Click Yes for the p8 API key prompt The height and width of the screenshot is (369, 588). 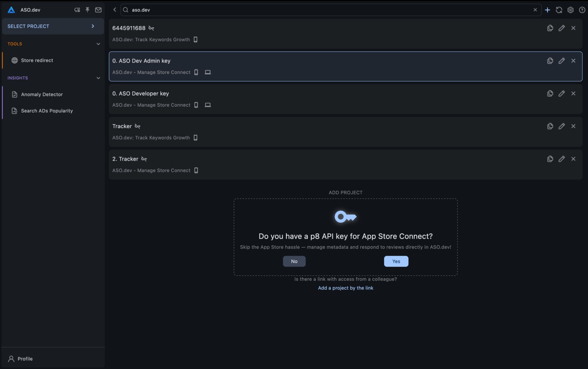(396, 261)
